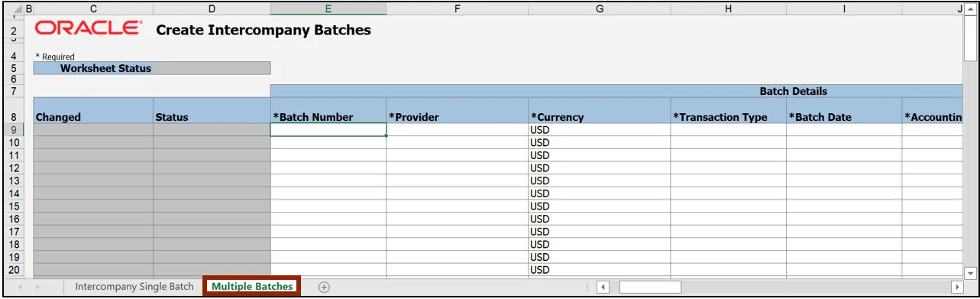Viewport: 980px width, 299px height.
Task: Select the Transaction Type cell in row 12
Action: (x=728, y=168)
